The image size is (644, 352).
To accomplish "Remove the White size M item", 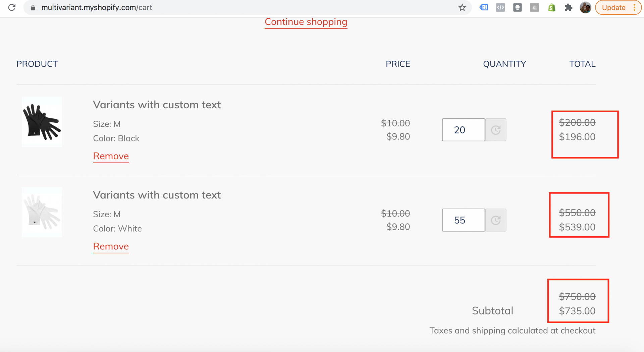I will pyautogui.click(x=111, y=246).
